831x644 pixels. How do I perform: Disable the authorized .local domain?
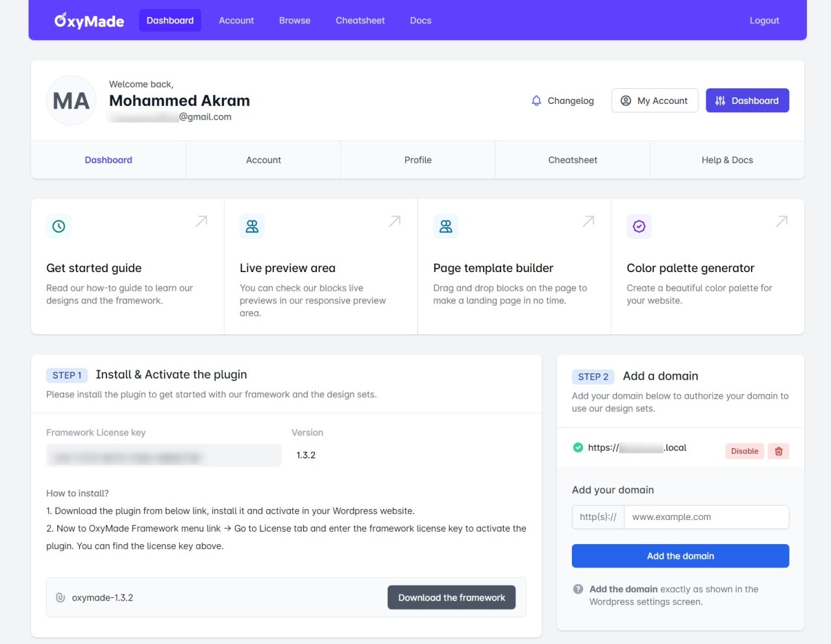744,451
